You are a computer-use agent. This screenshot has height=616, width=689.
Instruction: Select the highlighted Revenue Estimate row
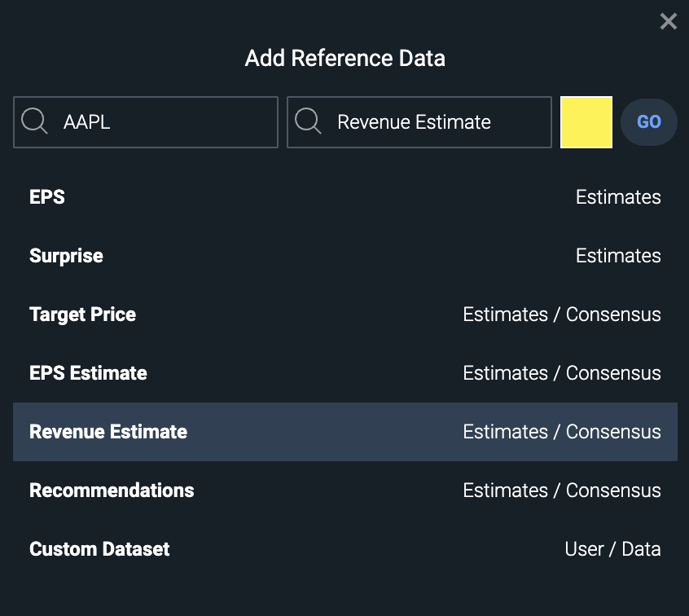point(108,431)
